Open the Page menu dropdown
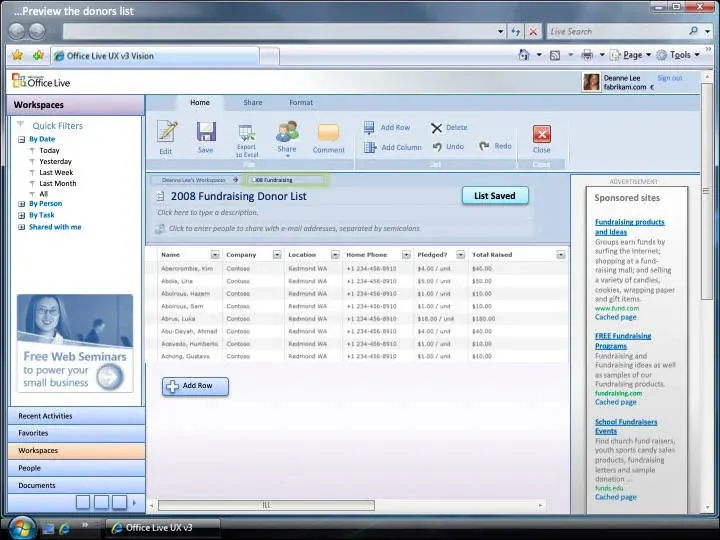The width and height of the screenshot is (720, 540). click(648, 55)
